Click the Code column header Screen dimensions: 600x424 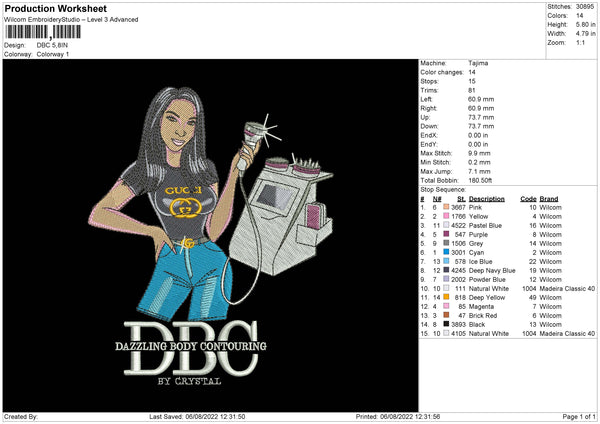coord(528,199)
